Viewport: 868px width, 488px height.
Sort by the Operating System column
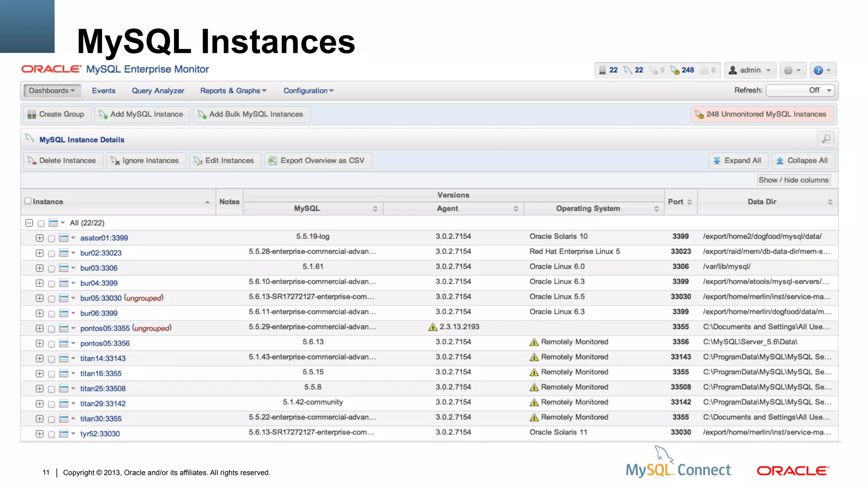(x=657, y=209)
